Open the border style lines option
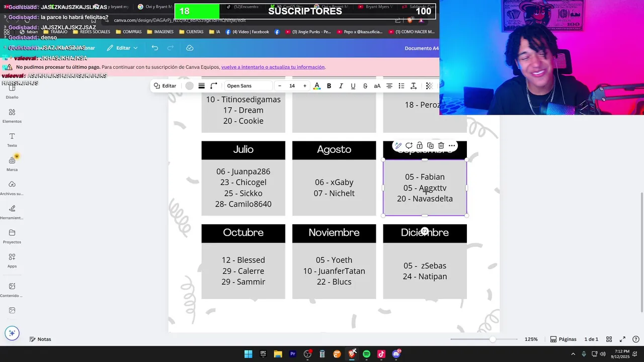The height and width of the screenshot is (362, 644). 201,86
